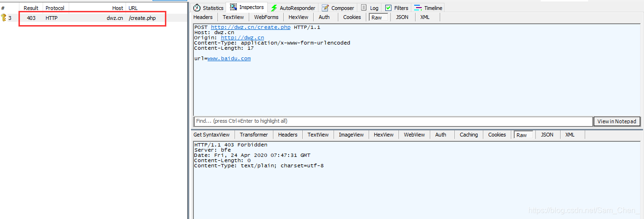This screenshot has width=644, height=219.
Task: Click the Find search field
Action: tap(393, 121)
